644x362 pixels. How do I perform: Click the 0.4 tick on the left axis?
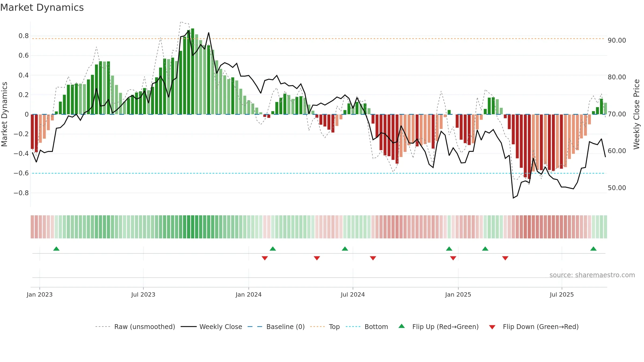24,75
